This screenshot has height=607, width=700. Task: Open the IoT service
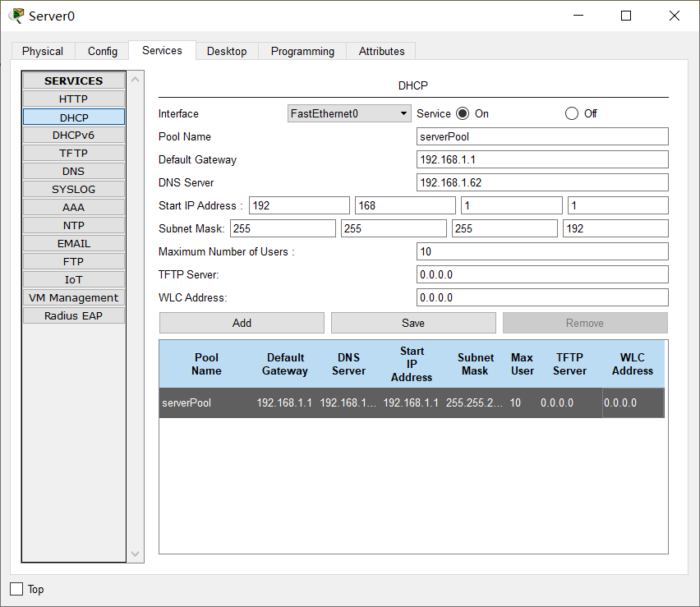pyautogui.click(x=74, y=280)
